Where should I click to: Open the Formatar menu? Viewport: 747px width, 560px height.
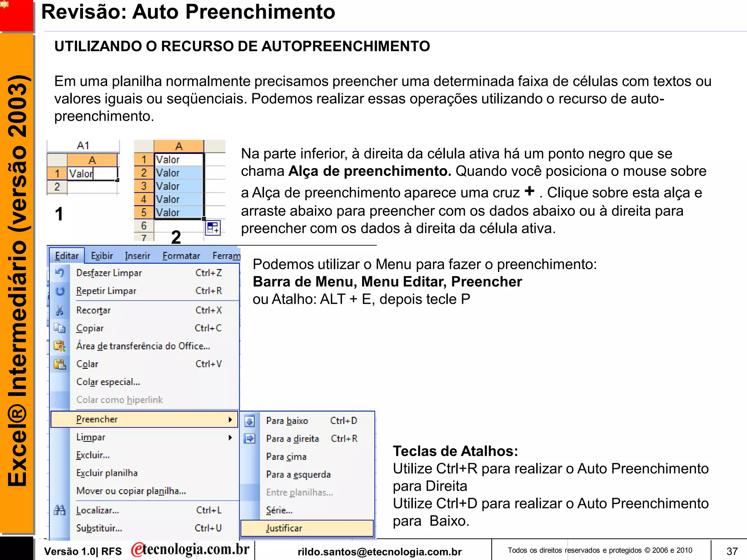(x=181, y=256)
